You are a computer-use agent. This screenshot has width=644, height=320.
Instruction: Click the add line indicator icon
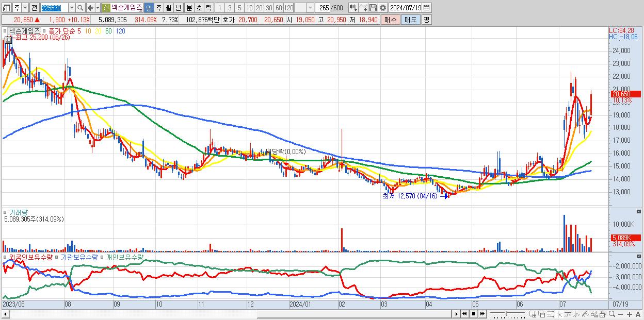(x=363, y=8)
